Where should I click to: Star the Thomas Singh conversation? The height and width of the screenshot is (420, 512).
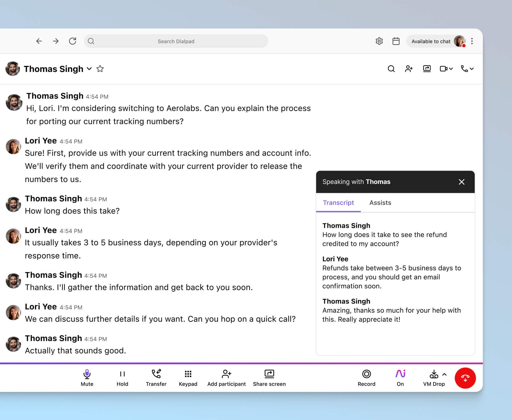100,69
